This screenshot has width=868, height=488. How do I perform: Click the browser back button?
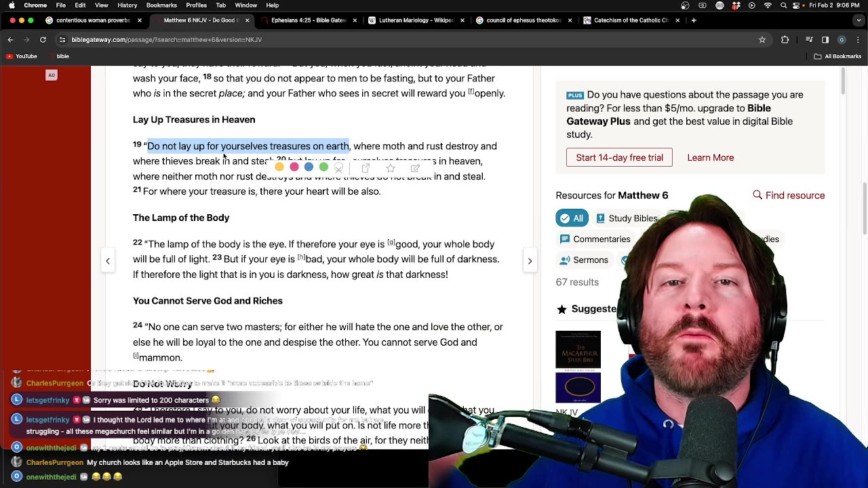(x=10, y=40)
